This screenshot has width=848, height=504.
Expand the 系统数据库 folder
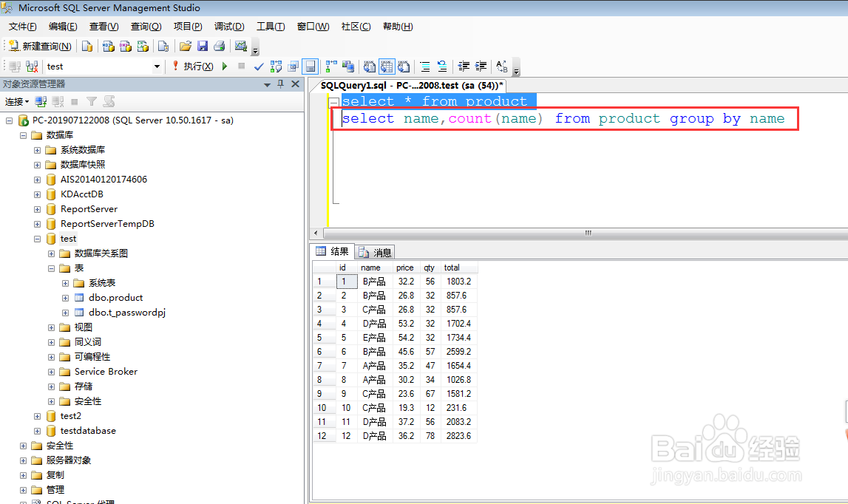pos(37,150)
